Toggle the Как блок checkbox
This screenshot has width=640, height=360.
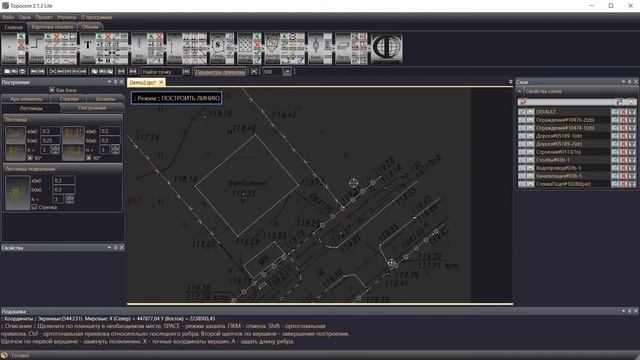pos(52,90)
